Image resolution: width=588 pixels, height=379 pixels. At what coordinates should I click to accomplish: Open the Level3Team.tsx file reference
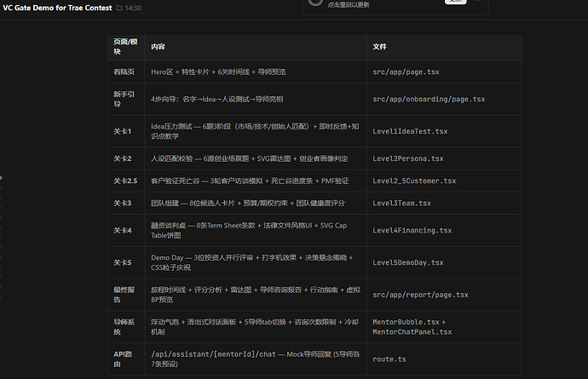point(401,204)
